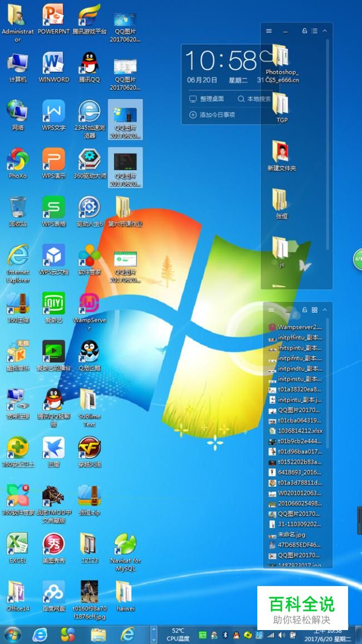This screenshot has height=644, width=362.
Task: Open the WPS云文档 shortcut
Action: click(54, 260)
